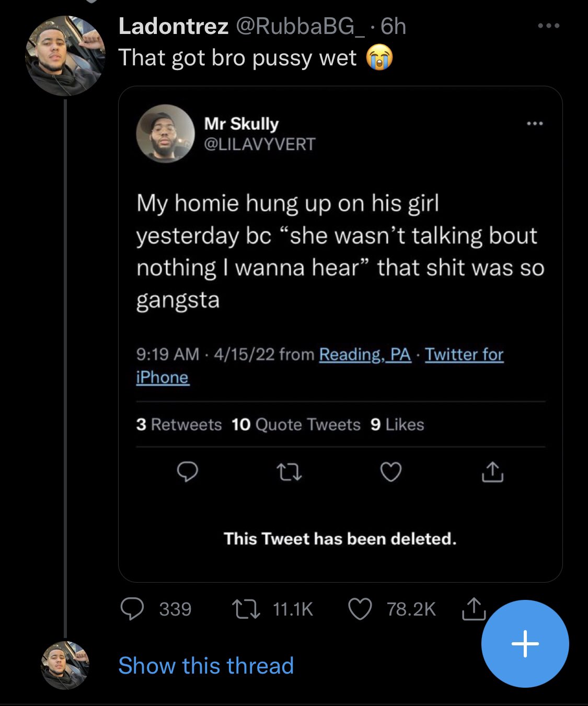Viewport: 588px width, 706px height.
Task: Tap retweet icon inside the quoted tweet
Action: tap(289, 472)
